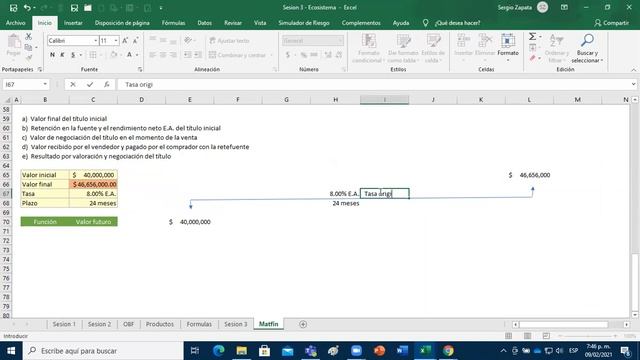Click the Undo arrow in quick access toolbar
640x360 pixels.
(27, 7)
